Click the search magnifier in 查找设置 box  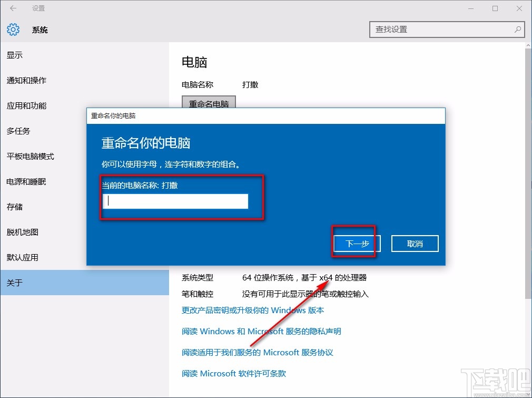(518, 30)
